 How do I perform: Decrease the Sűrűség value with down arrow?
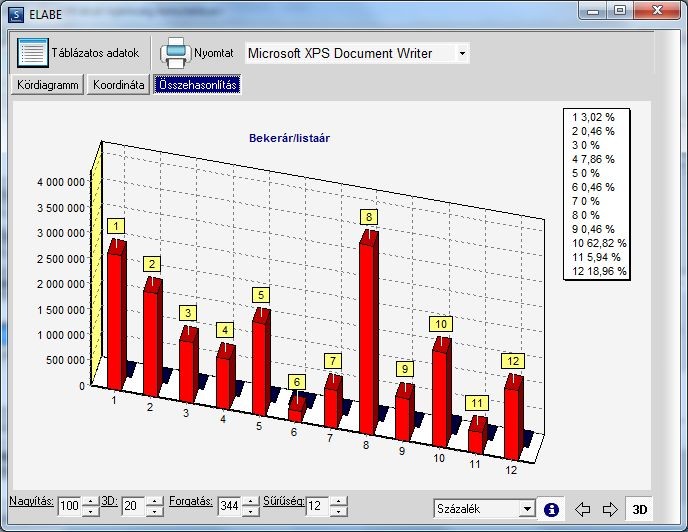[338, 511]
